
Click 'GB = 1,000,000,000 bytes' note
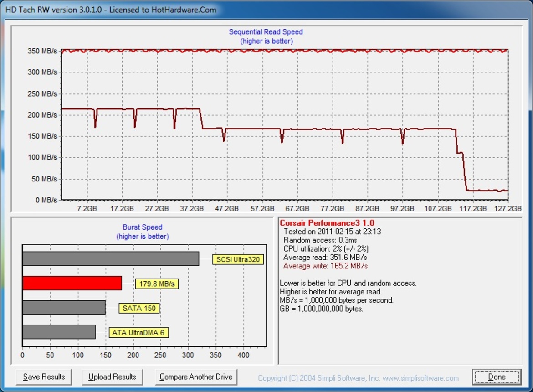tap(321, 309)
